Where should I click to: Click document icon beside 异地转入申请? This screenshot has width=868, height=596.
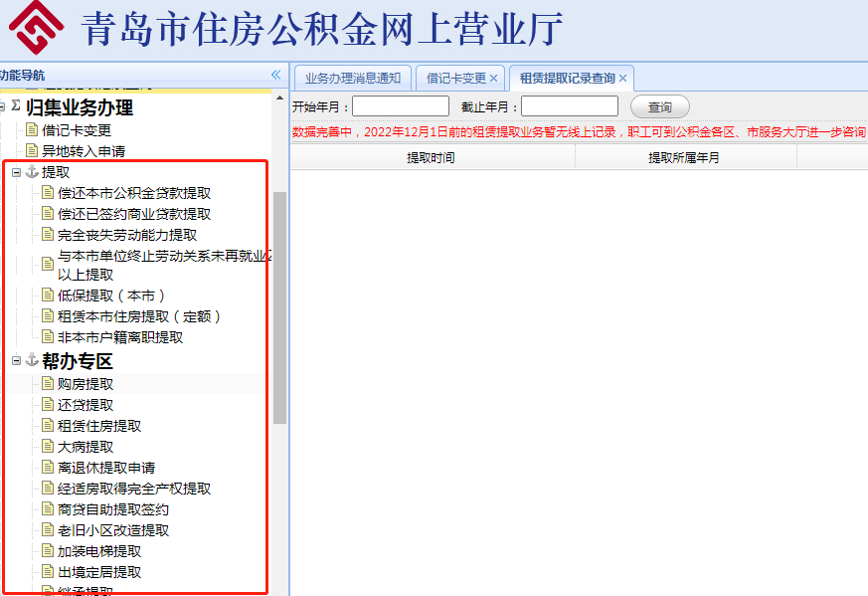click(x=32, y=151)
